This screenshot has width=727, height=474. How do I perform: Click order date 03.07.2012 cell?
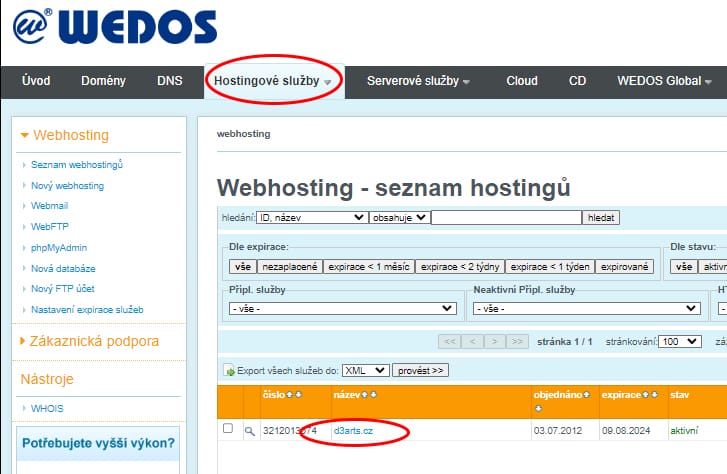point(558,431)
